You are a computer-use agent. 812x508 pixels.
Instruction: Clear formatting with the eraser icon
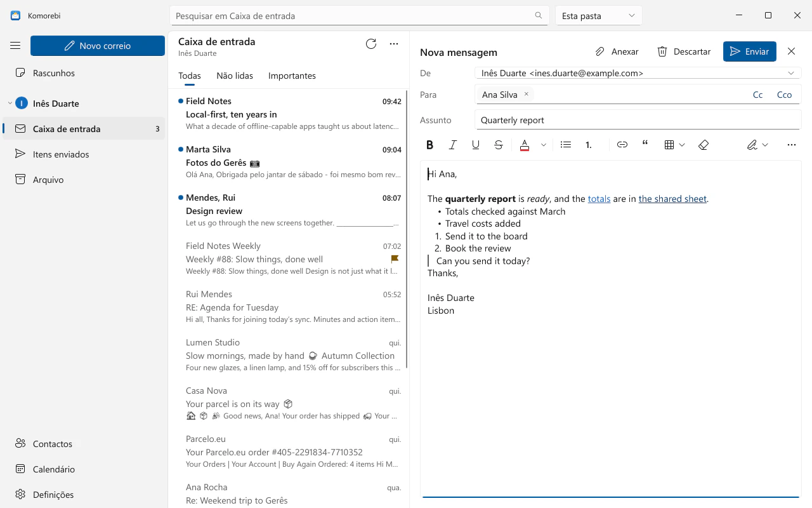click(703, 145)
